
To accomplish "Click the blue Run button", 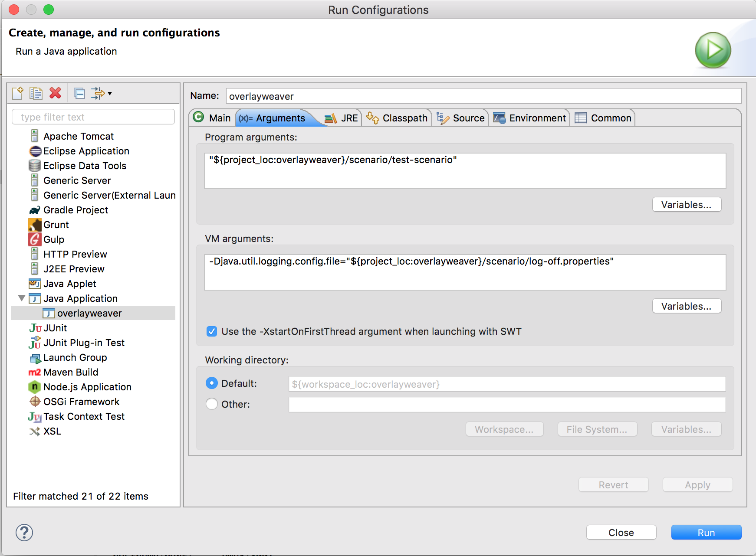I will (707, 533).
